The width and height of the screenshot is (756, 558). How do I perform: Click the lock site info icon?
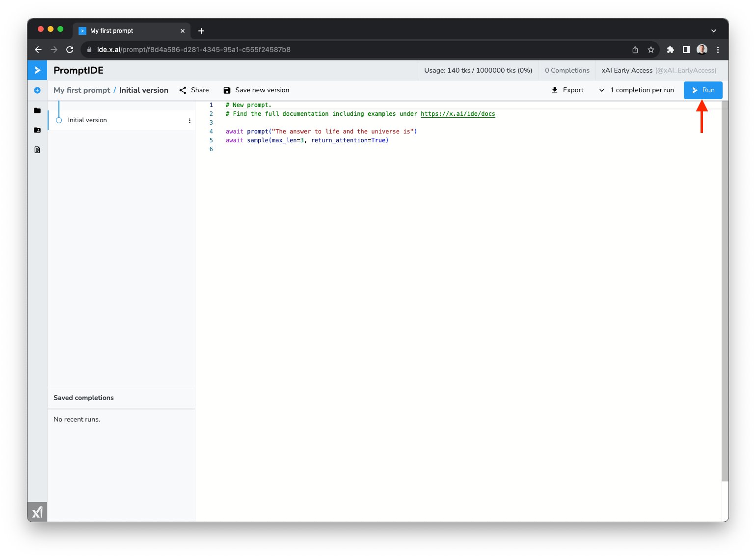click(89, 50)
